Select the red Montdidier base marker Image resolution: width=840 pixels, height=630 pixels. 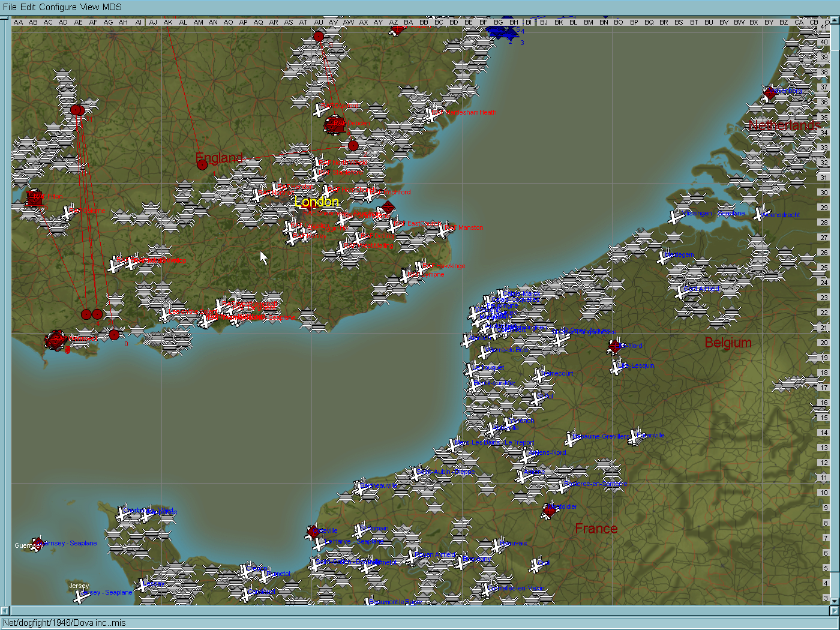[x=550, y=511]
